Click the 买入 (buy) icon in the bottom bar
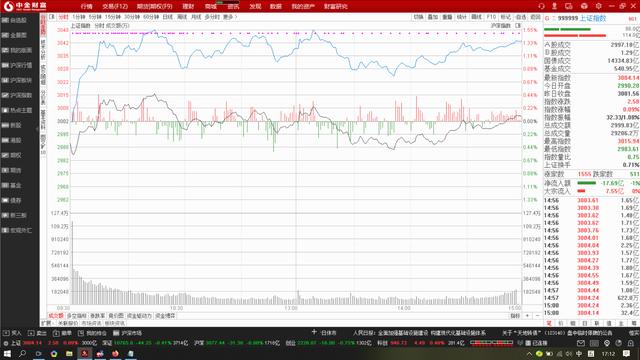This screenshot has width=640, height=360. coord(12,333)
